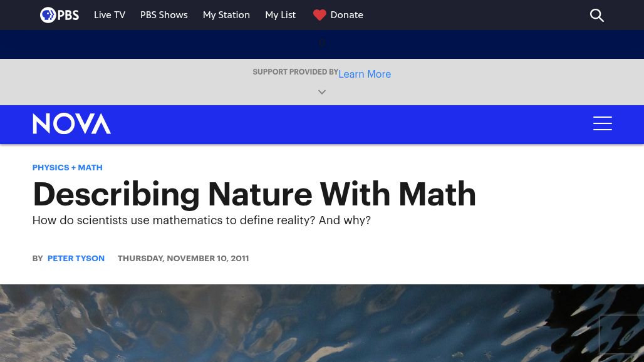Click the red Donate heart icon
The width and height of the screenshot is (644, 362).
coord(319,15)
